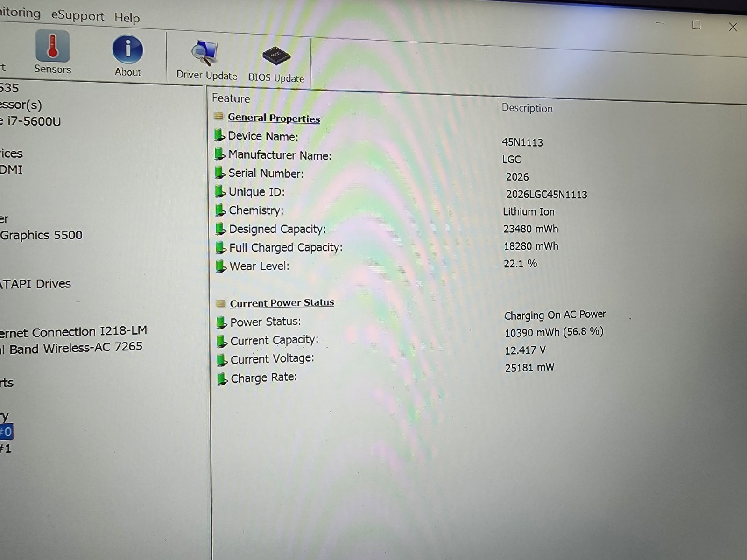The height and width of the screenshot is (560, 747).
Task: Select the Current Power Status heading
Action: tap(282, 303)
